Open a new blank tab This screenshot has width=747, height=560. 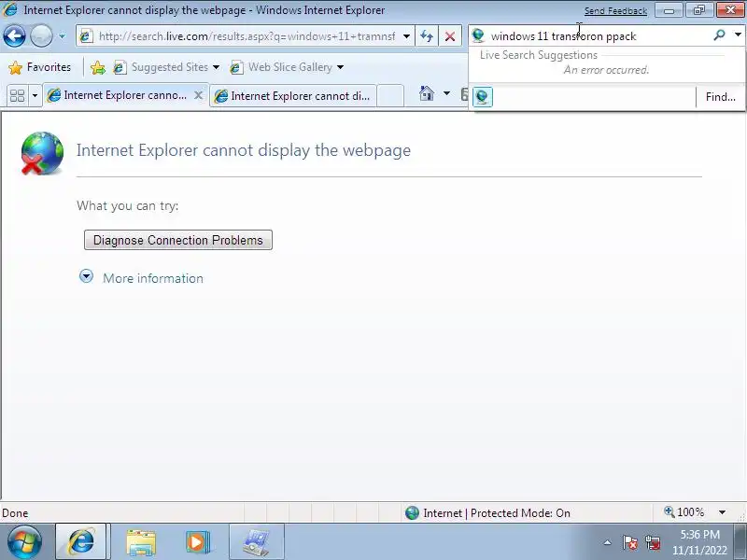(390, 96)
